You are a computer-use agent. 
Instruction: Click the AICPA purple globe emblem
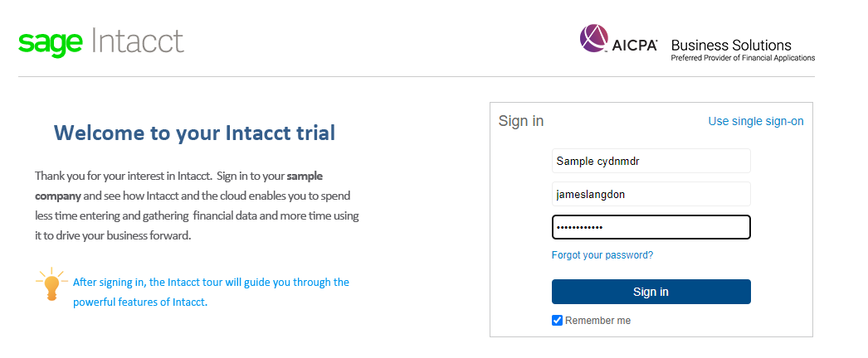[x=594, y=38]
